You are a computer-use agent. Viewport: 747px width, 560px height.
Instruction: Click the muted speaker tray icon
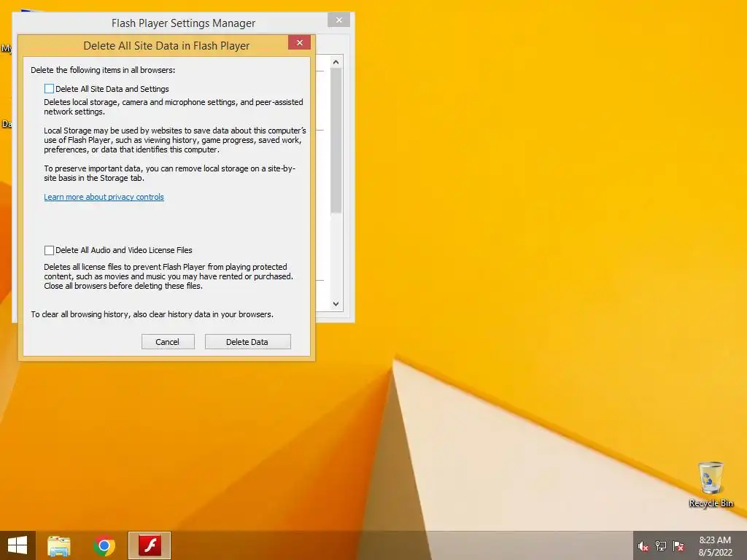(x=643, y=546)
